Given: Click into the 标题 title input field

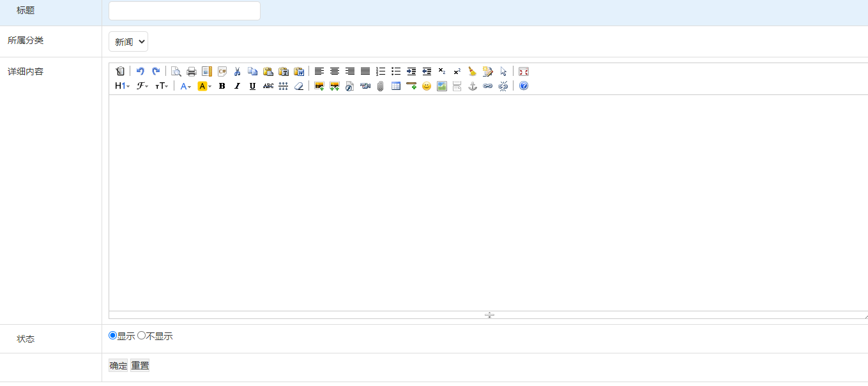Looking at the screenshot, I should click(185, 11).
